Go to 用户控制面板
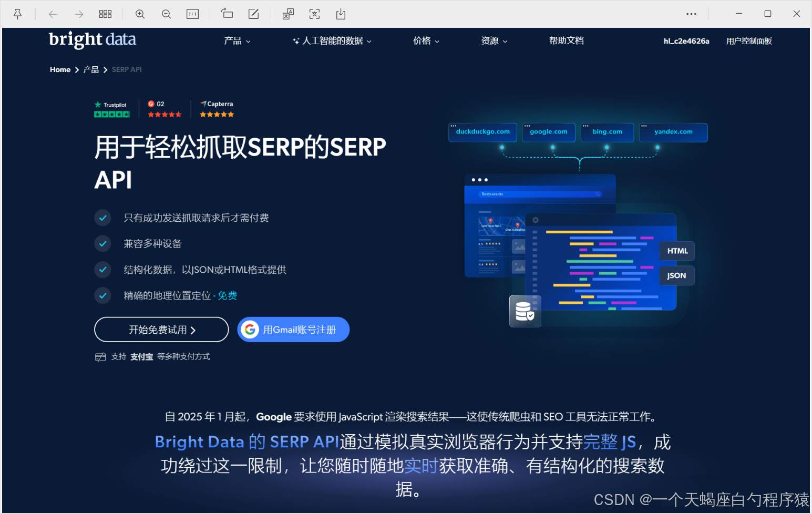Viewport: 812px width, 514px height. click(x=749, y=41)
